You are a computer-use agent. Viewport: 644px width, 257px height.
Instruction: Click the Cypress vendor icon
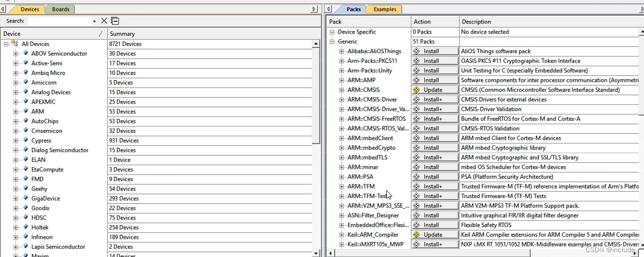click(x=26, y=140)
